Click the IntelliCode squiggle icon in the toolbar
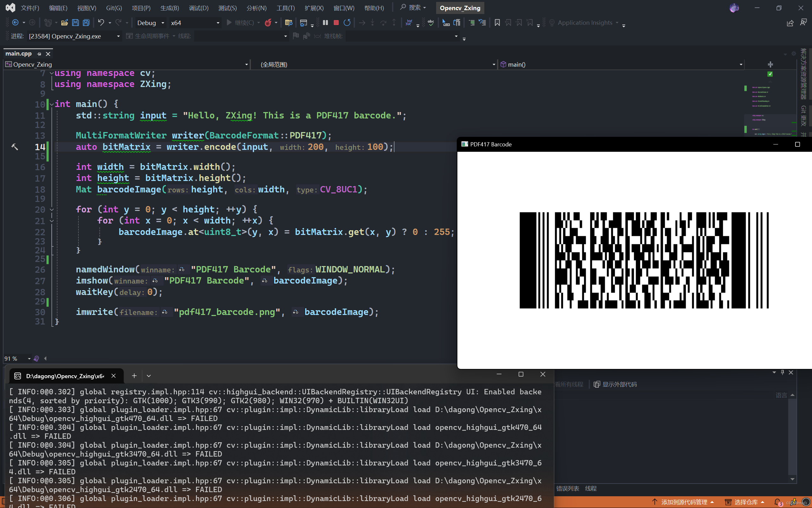This screenshot has height=508, width=812. tap(409, 23)
